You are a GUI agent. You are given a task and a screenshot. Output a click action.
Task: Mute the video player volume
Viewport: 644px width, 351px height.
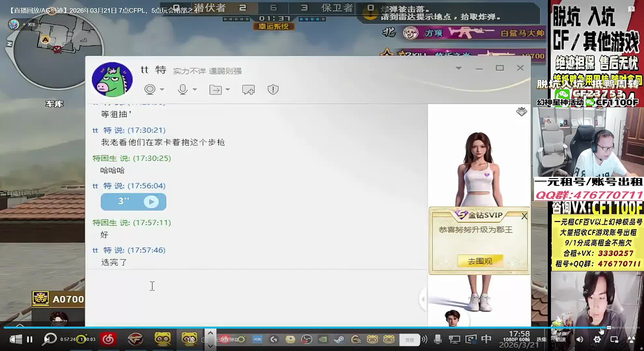tap(580, 340)
